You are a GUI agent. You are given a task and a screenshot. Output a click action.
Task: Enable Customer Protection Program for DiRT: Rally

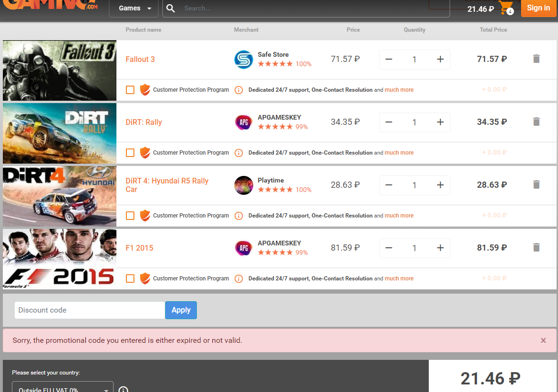(x=130, y=153)
